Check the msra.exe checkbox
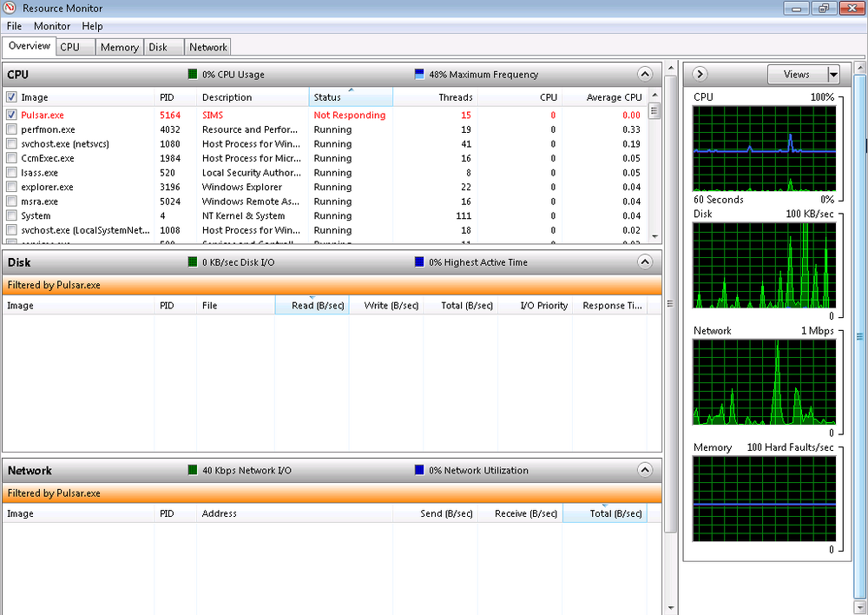Screen dimensions: 868x615 (x=11, y=202)
